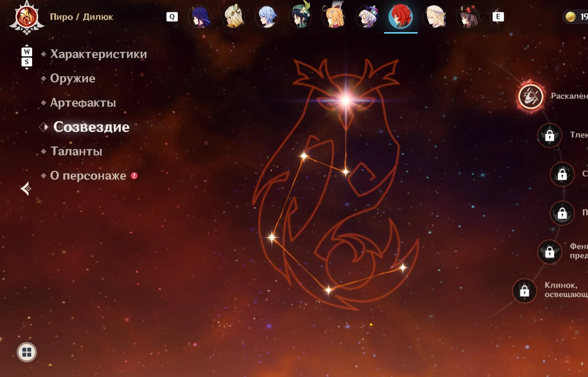Open the locked Тлек constellation node
588x377 pixels.
550,135
